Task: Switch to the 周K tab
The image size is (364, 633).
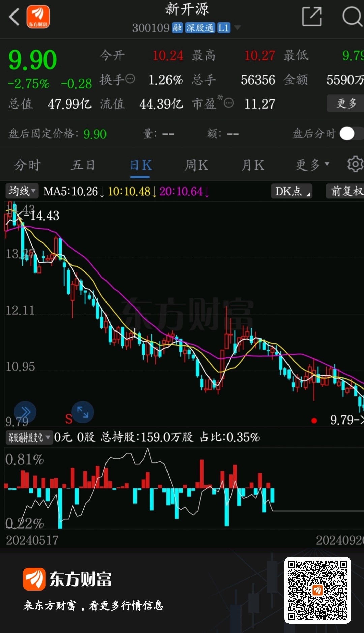Action: (x=196, y=165)
